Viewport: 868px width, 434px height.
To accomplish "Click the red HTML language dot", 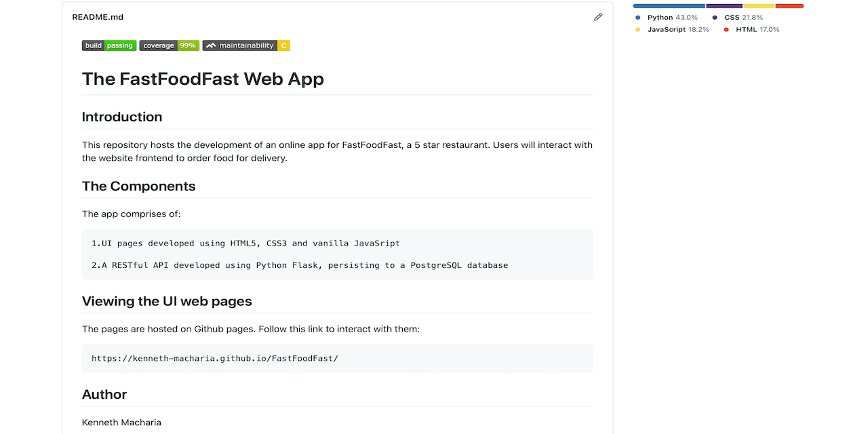I will 728,29.
